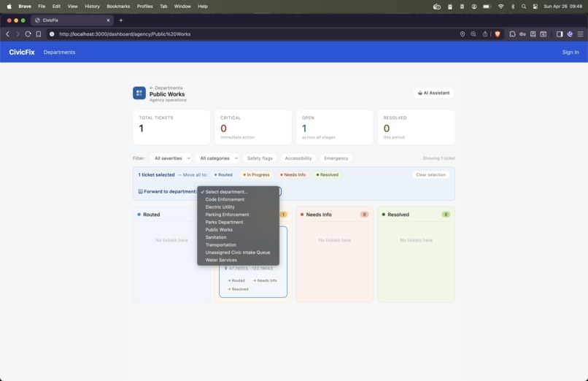Open a new tab with the plus button
Screen dimensions: 588x381
121,20
